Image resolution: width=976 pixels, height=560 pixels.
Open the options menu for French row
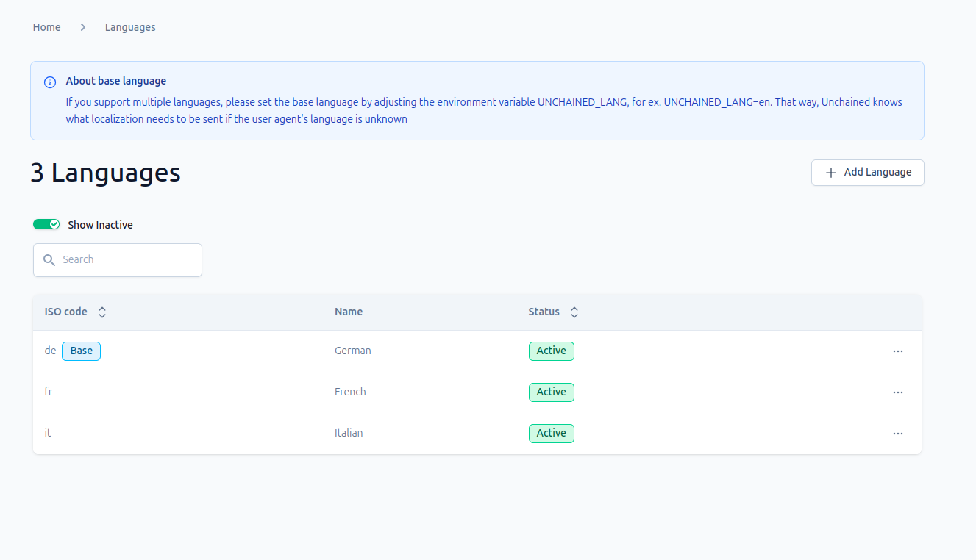(897, 392)
